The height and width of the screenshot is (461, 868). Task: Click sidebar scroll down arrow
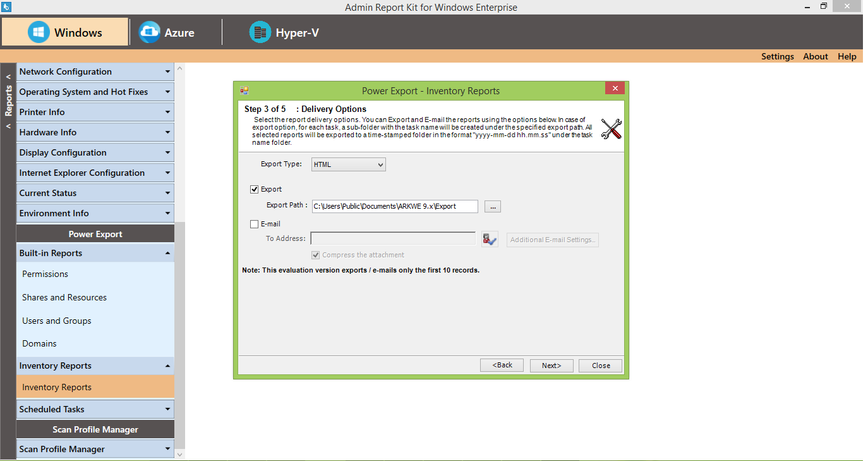tap(180, 454)
